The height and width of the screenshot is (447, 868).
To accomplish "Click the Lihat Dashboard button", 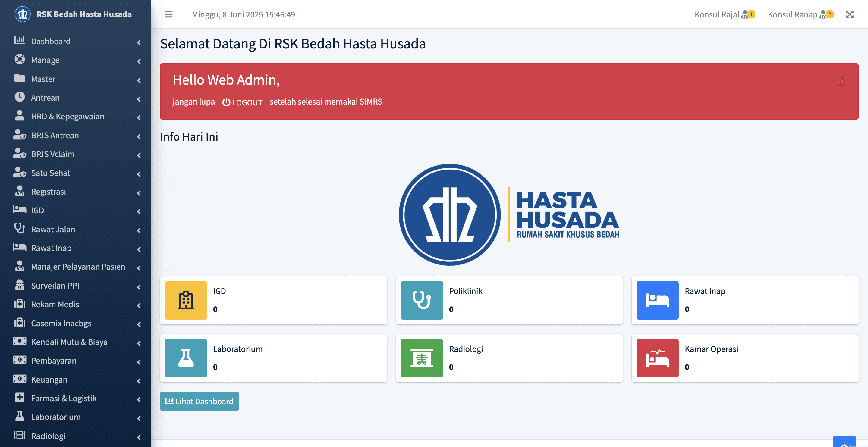I will tap(200, 401).
